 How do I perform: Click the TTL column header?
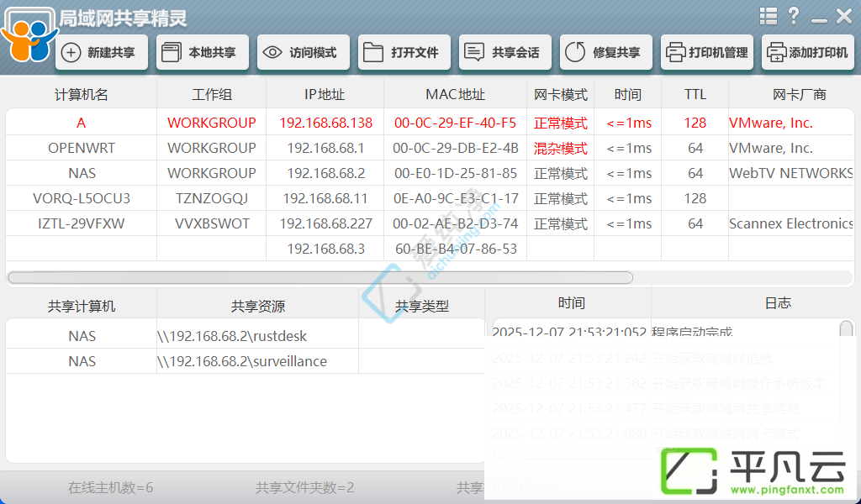(x=695, y=94)
